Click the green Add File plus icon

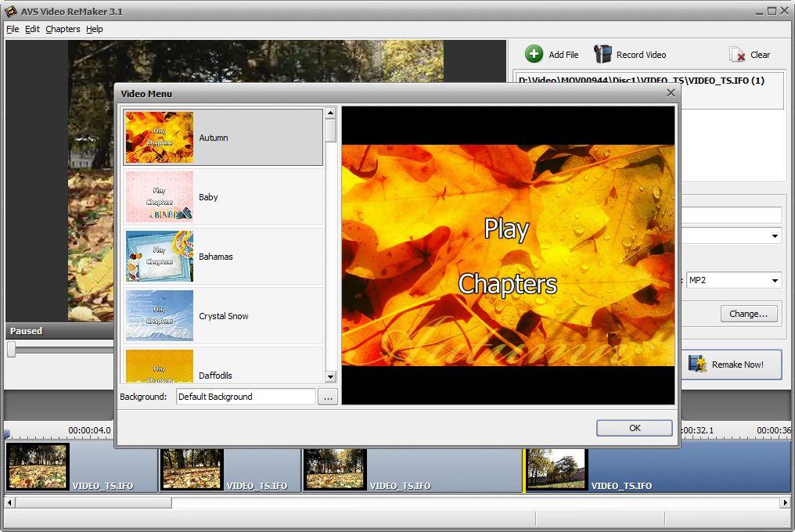pyautogui.click(x=534, y=54)
